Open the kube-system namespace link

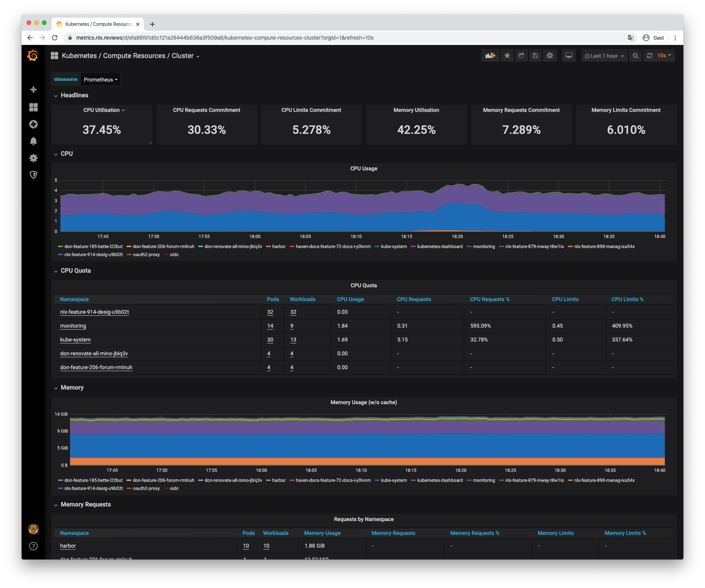[75, 340]
